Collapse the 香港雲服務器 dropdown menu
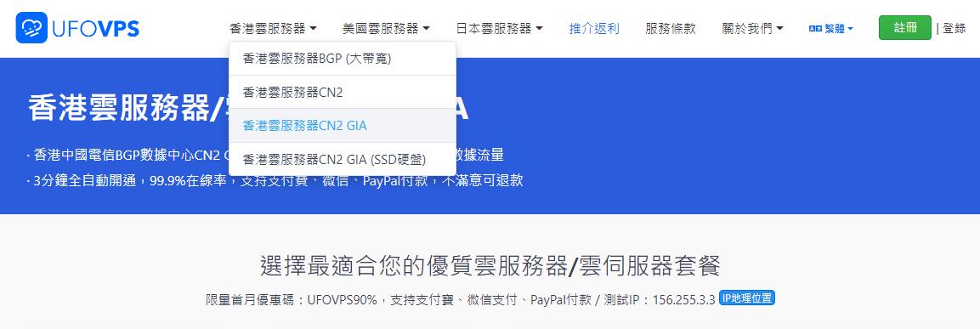The image size is (980, 329). [273, 28]
